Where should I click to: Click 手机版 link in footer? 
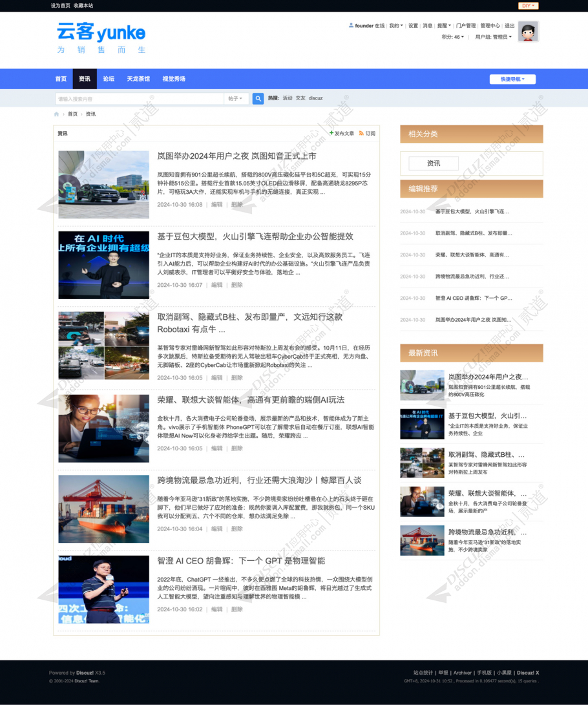point(484,673)
